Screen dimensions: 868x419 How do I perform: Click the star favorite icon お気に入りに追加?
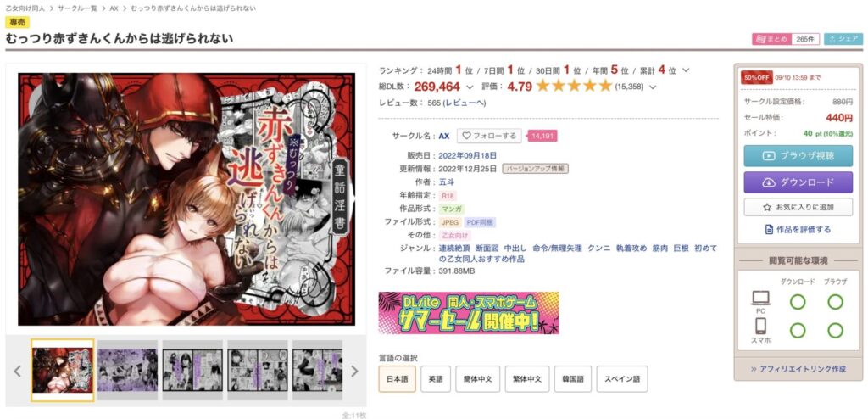(766, 207)
